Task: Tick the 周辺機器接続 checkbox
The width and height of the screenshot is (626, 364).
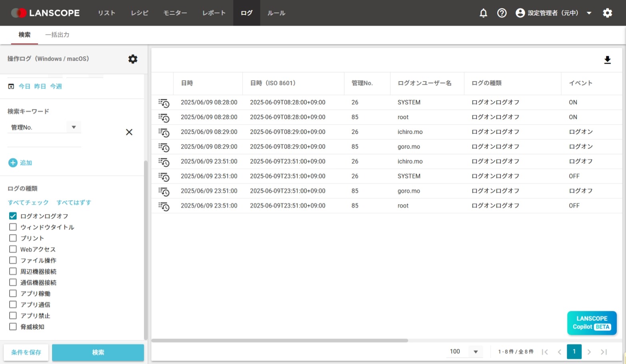Action: [13, 271]
